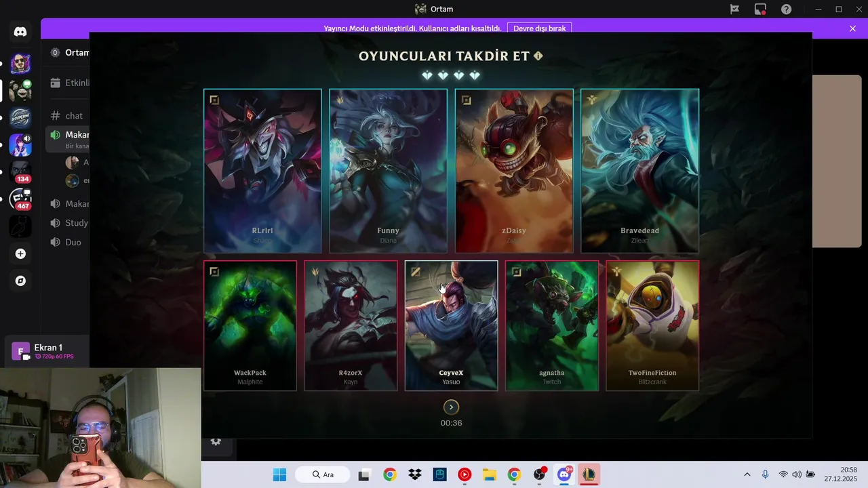Click the info icon beside Oyuncuları Takdir Et
The height and width of the screenshot is (488, 868).
pos(538,56)
